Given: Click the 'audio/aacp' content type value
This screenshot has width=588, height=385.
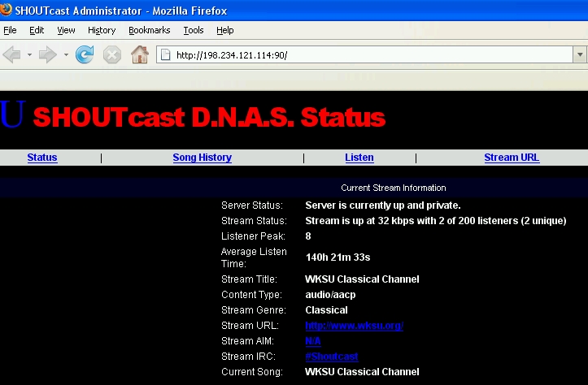Looking at the screenshot, I should pos(330,295).
